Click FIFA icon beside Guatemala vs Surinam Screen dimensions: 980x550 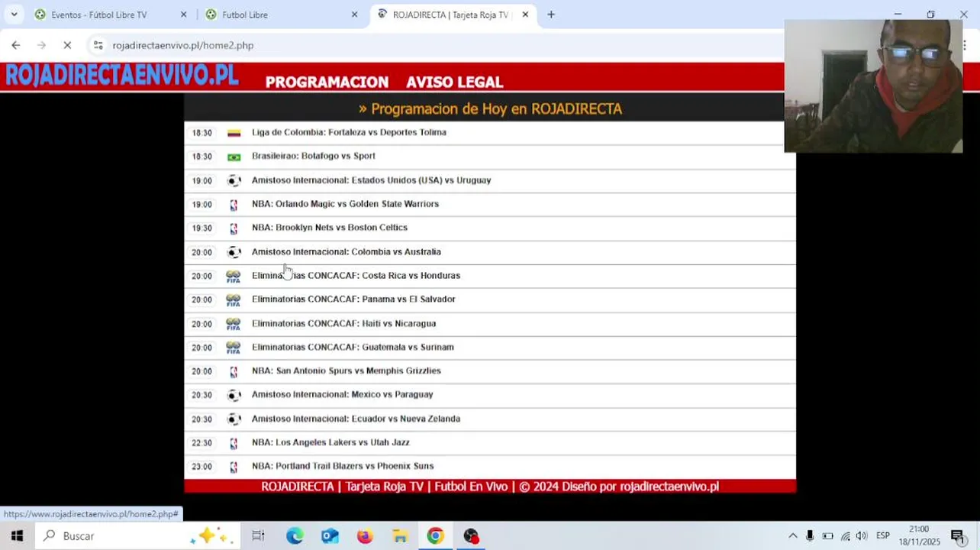234,348
